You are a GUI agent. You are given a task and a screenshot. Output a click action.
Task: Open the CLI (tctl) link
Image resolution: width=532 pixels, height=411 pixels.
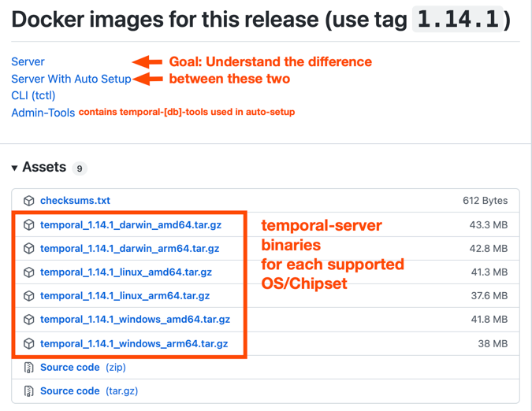[33, 95]
